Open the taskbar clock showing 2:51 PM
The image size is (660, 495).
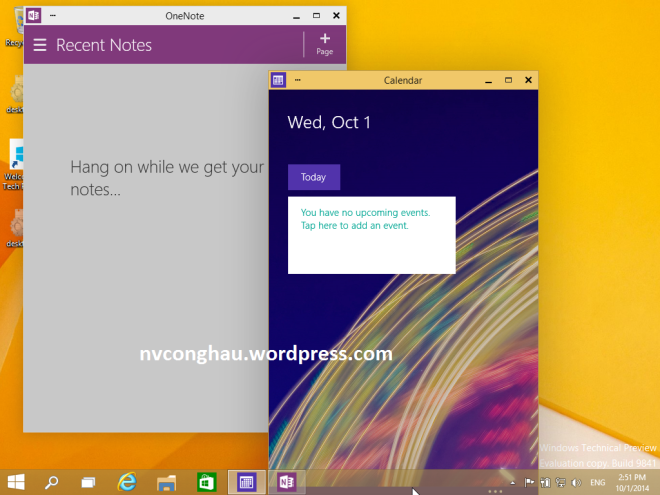[632, 483]
